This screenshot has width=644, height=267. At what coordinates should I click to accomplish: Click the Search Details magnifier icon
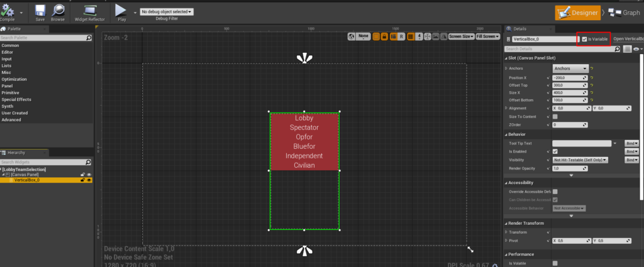coord(617,49)
